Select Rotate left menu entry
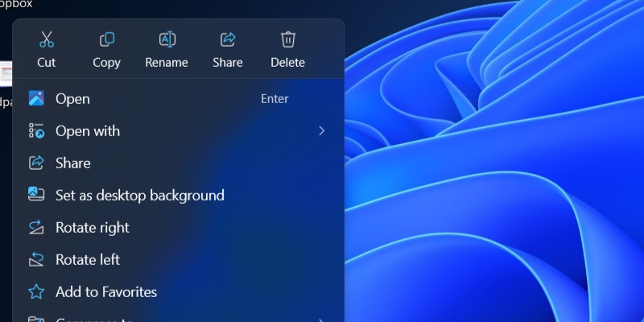This screenshot has height=322, width=644. [178, 259]
